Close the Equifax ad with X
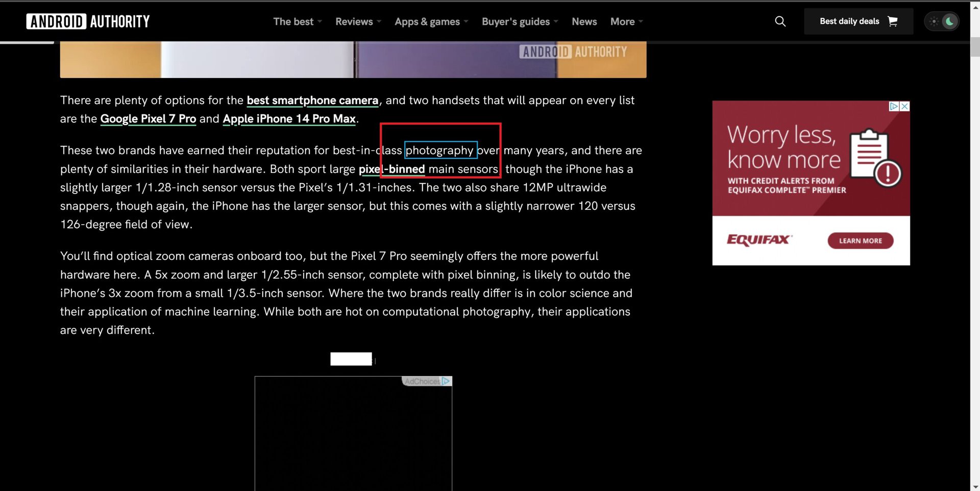This screenshot has width=980, height=491. (x=904, y=106)
